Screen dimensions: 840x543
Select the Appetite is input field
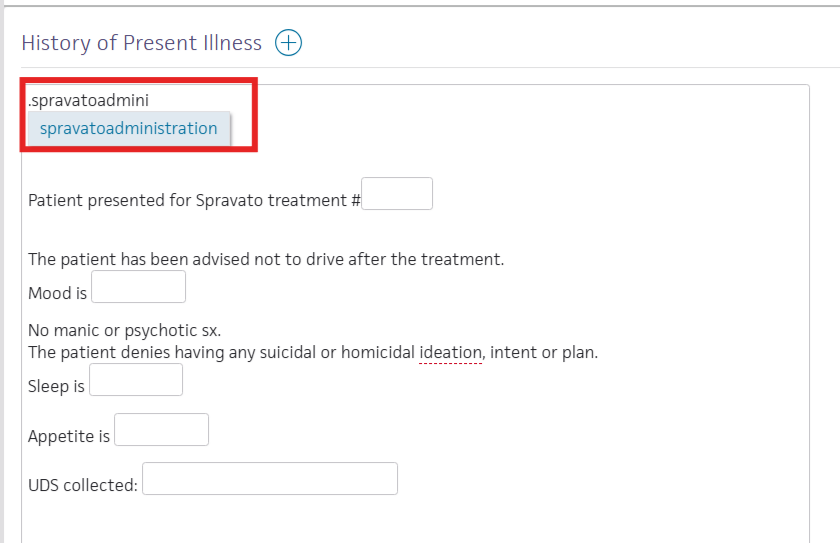click(x=161, y=429)
